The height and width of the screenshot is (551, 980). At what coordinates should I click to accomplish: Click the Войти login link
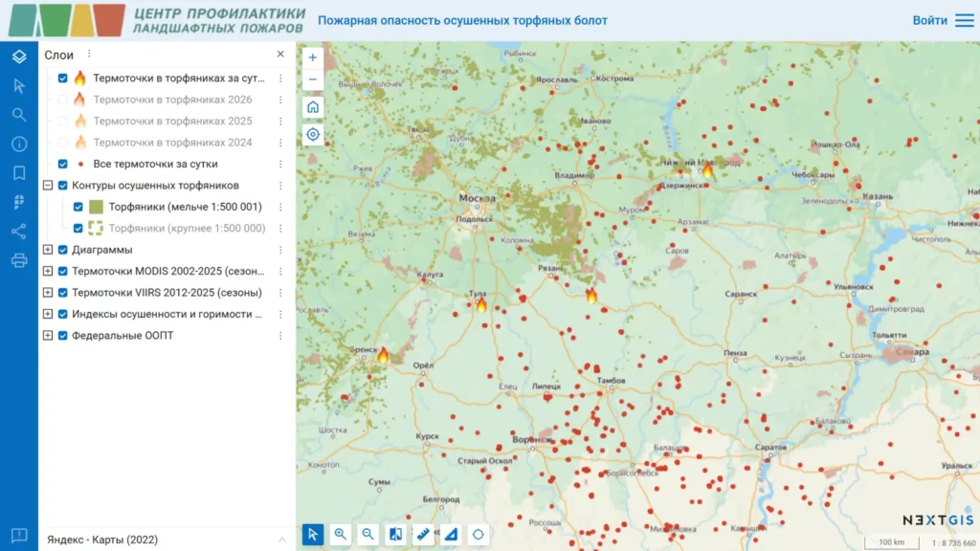point(929,20)
